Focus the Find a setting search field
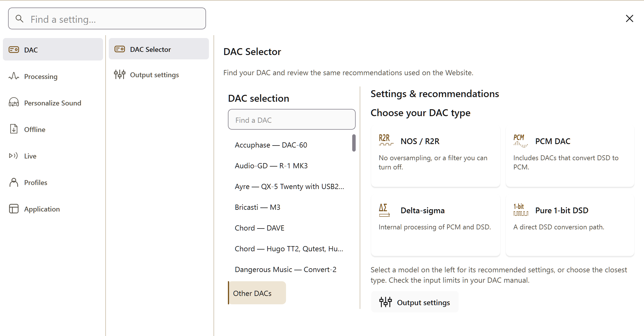The image size is (644, 336). coord(107,18)
